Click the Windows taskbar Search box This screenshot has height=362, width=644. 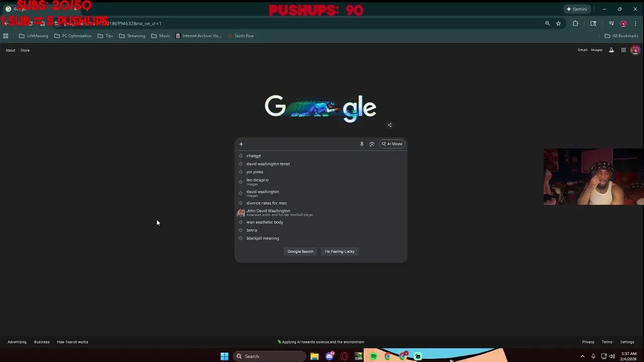[x=270, y=356]
